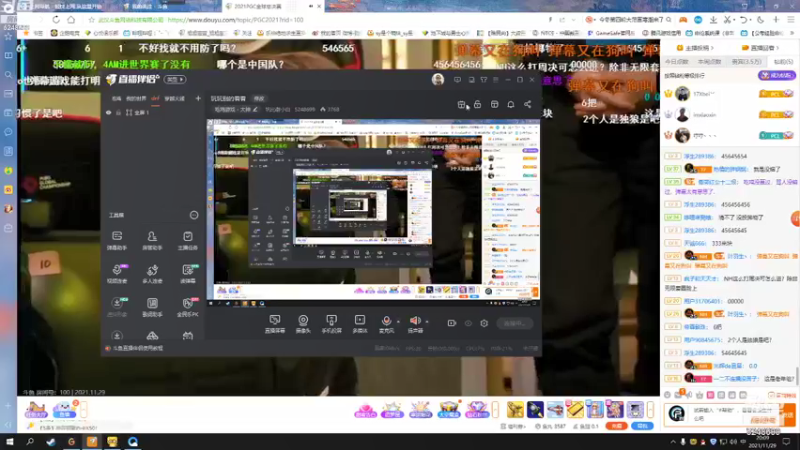800x450 pixels.
Task: Add a 摄像头 camera source
Action: coord(303,323)
